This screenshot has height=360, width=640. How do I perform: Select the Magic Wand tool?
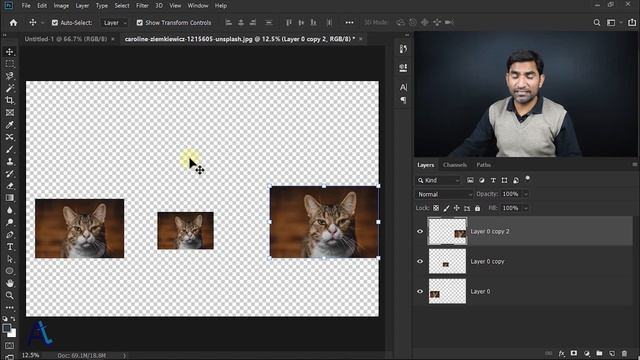coord(9,88)
